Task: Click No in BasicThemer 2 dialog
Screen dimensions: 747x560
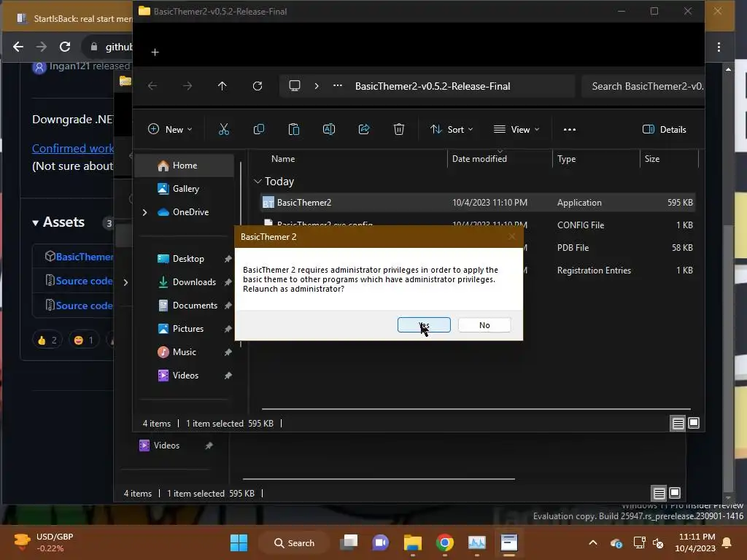Action: point(484,324)
